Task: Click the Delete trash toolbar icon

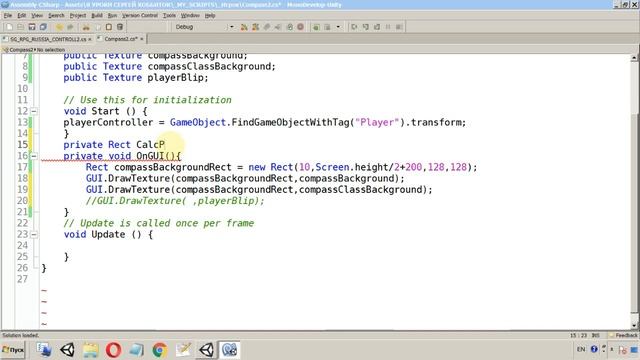Action: [x=120, y=27]
